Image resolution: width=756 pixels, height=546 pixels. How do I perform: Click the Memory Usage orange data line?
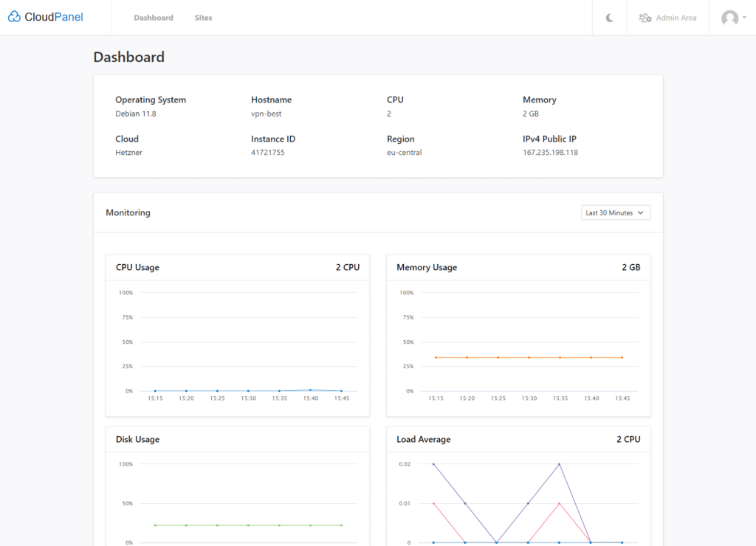[529, 356]
